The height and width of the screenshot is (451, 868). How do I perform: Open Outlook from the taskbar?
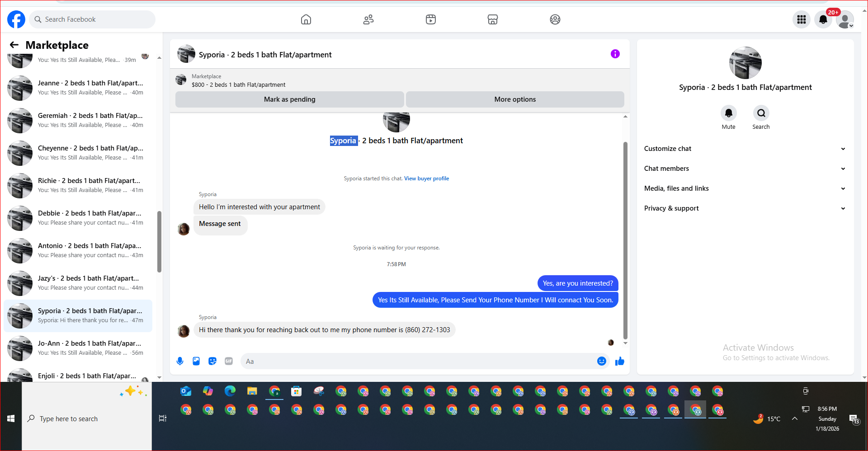[x=186, y=391]
